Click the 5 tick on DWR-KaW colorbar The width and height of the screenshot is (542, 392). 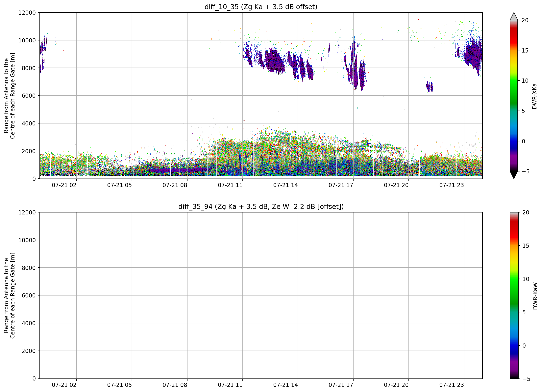coord(524,312)
